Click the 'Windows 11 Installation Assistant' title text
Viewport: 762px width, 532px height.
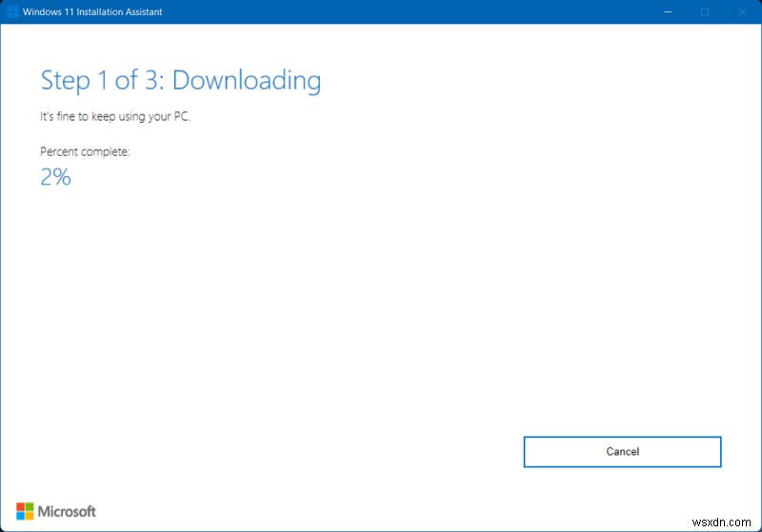(x=92, y=11)
